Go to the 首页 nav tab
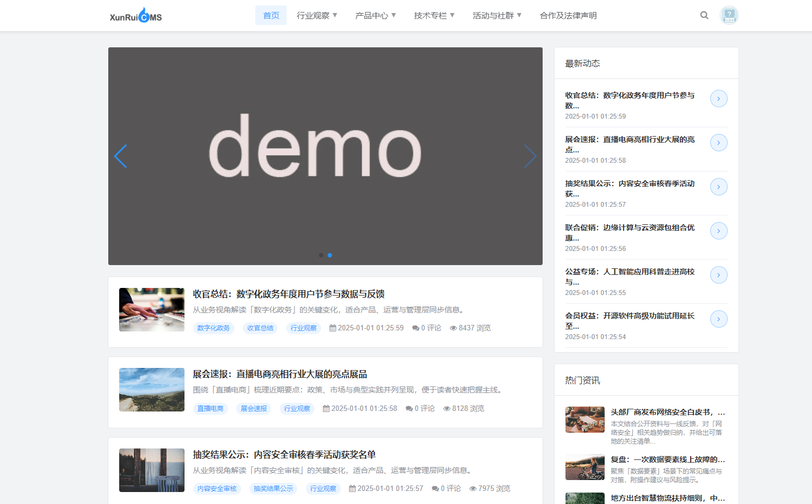Screen dimensions: 812x504 pos(271,15)
